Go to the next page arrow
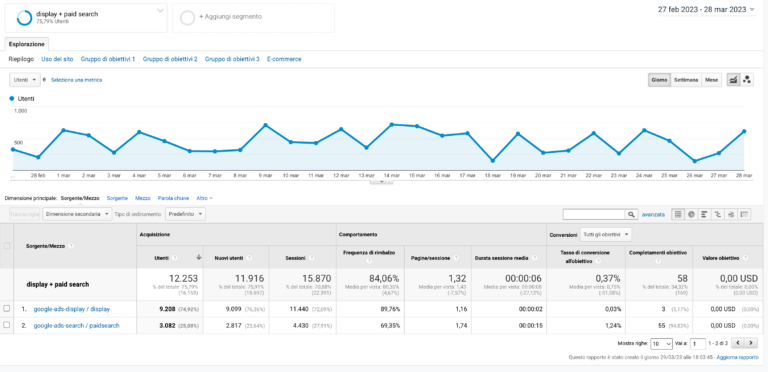The width and height of the screenshot is (768, 372). 751,343
